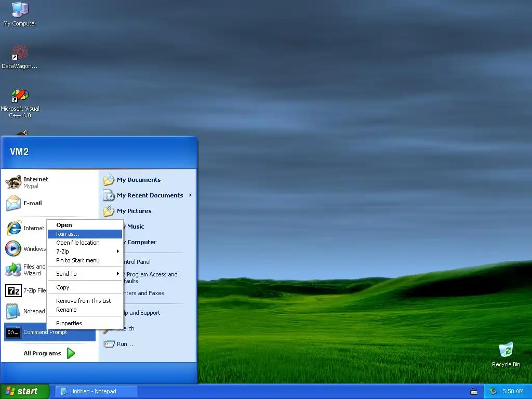Viewport: 532px width, 399px height.
Task: Click the Start button on taskbar
Action: tap(25, 392)
